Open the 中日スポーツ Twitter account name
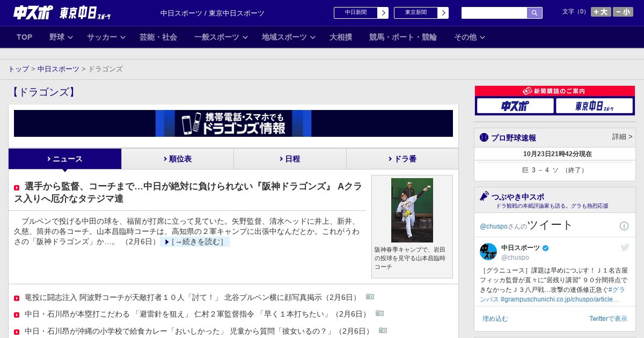The image size is (644, 338). pyautogui.click(x=521, y=248)
